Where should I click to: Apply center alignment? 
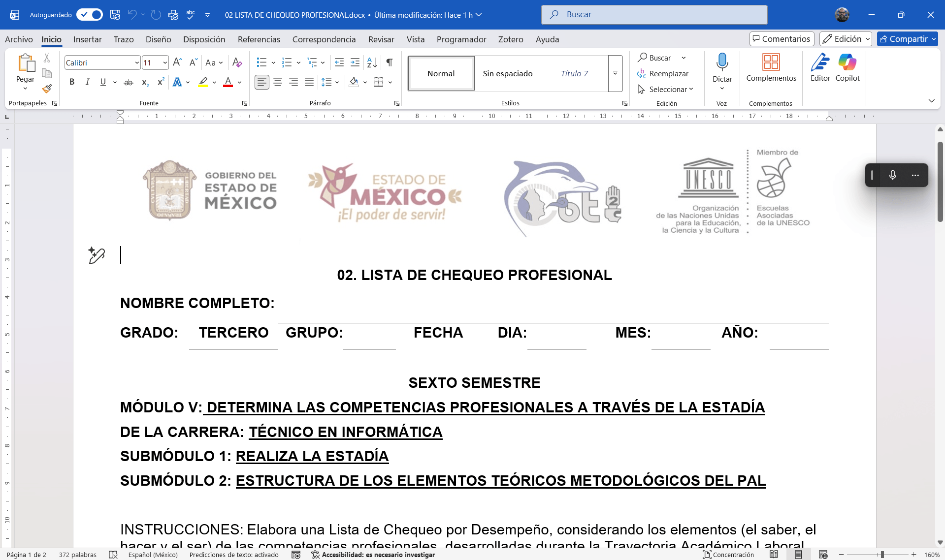[x=278, y=82]
